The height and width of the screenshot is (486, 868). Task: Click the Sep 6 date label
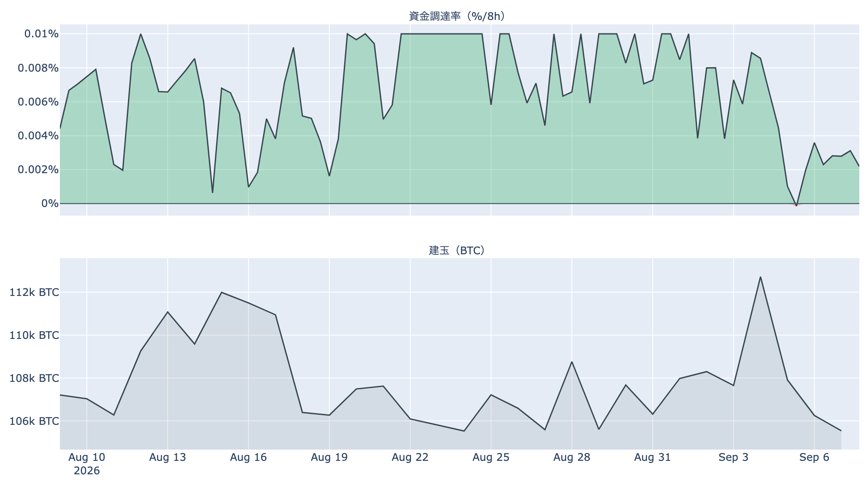[815, 457]
